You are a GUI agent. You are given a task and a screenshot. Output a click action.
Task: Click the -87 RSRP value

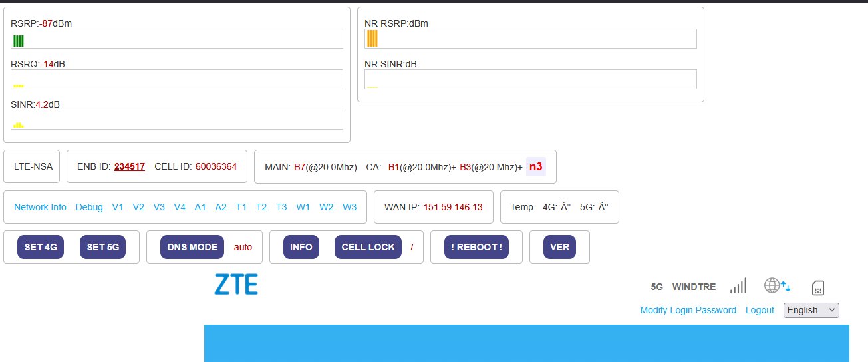pyautogui.click(x=46, y=23)
